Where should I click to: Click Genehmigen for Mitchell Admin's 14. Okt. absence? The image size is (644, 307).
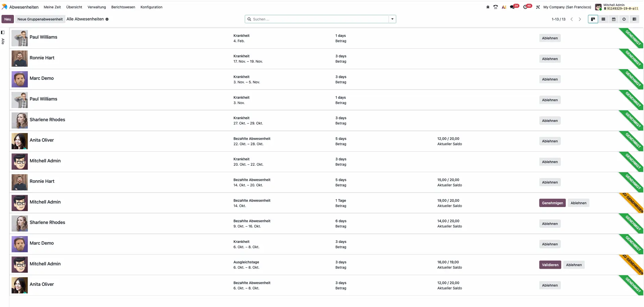[x=552, y=203]
